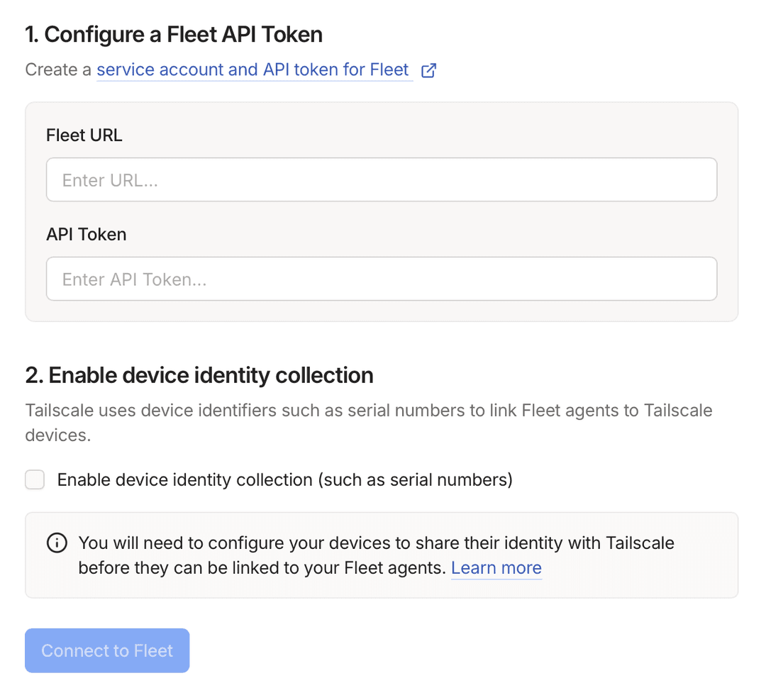Image resolution: width=766 pixels, height=700 pixels.
Task: Click the Fleet URL field label
Action: pyautogui.click(x=84, y=135)
